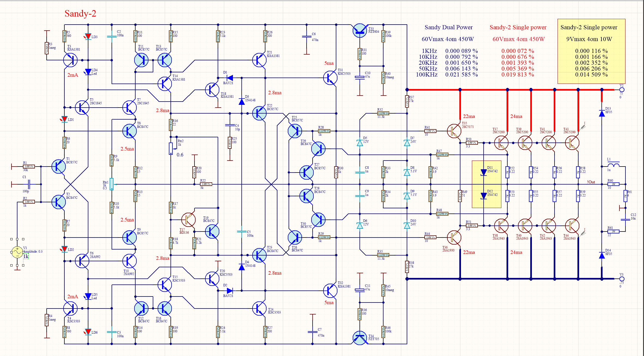Select capacitor C2 100n

pos(112,37)
